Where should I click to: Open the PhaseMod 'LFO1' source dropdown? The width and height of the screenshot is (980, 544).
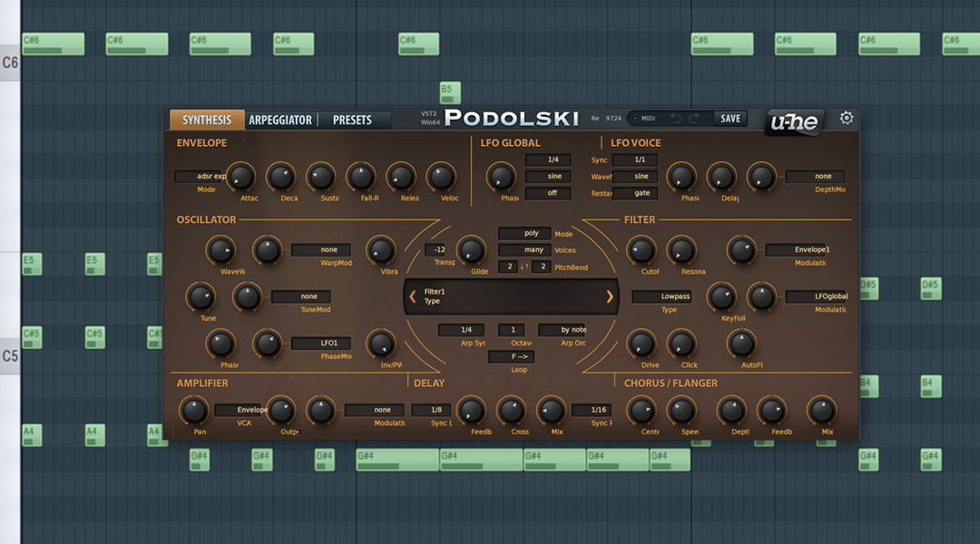[320, 344]
